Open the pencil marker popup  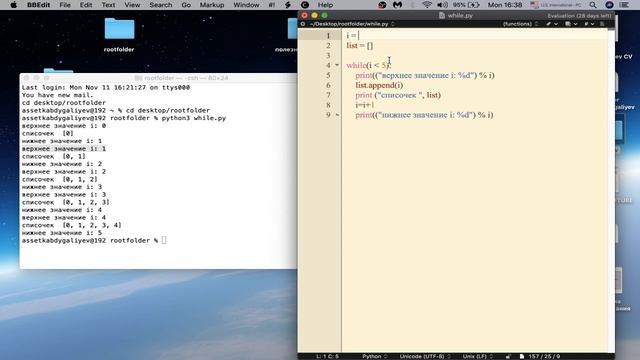[552, 24]
